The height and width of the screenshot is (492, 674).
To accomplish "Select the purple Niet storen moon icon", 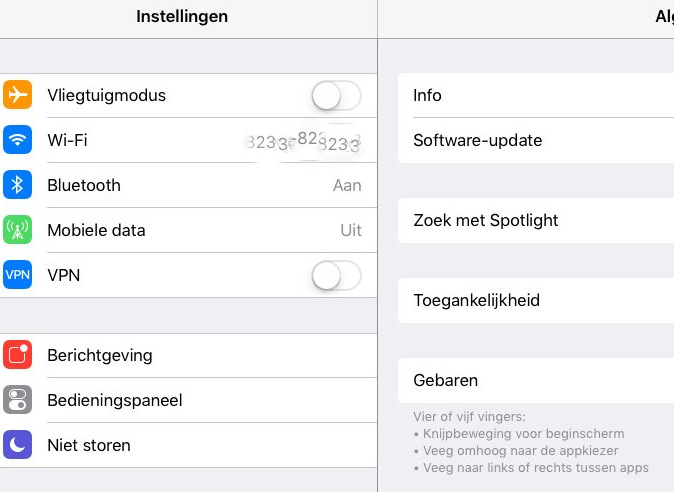I will [x=18, y=445].
